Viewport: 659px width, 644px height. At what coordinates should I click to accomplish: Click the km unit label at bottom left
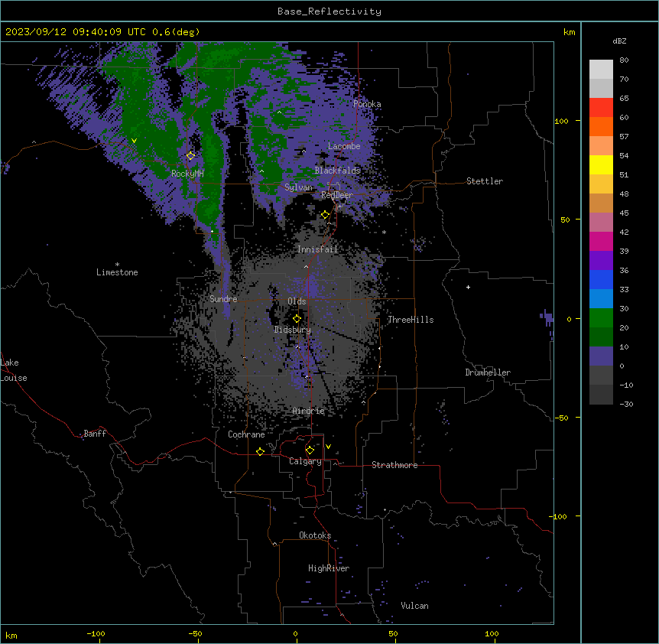[x=11, y=635]
